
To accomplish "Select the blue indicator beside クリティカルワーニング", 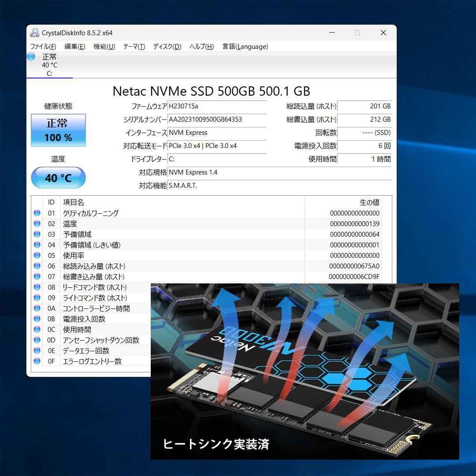I will click(x=37, y=213).
